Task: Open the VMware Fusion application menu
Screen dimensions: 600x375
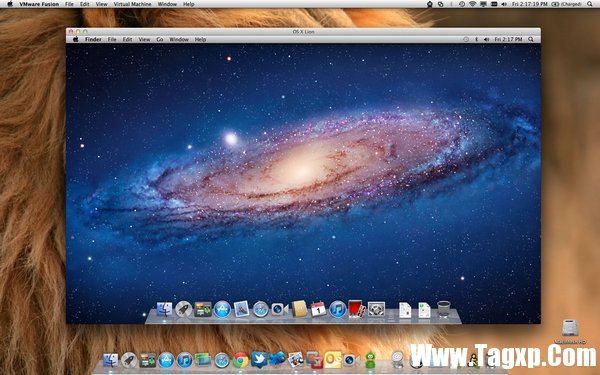Action: click(x=39, y=4)
